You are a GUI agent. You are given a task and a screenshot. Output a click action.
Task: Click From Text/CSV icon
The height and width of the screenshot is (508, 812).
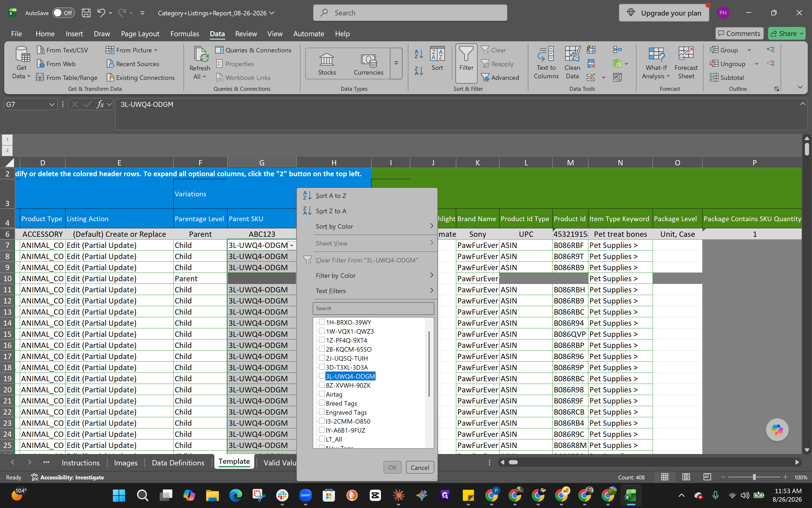pos(41,50)
